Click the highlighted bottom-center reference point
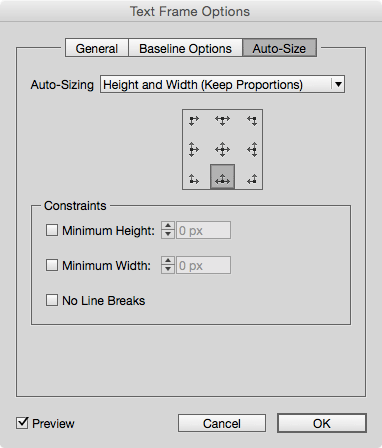This screenshot has width=382, height=448. (222, 177)
